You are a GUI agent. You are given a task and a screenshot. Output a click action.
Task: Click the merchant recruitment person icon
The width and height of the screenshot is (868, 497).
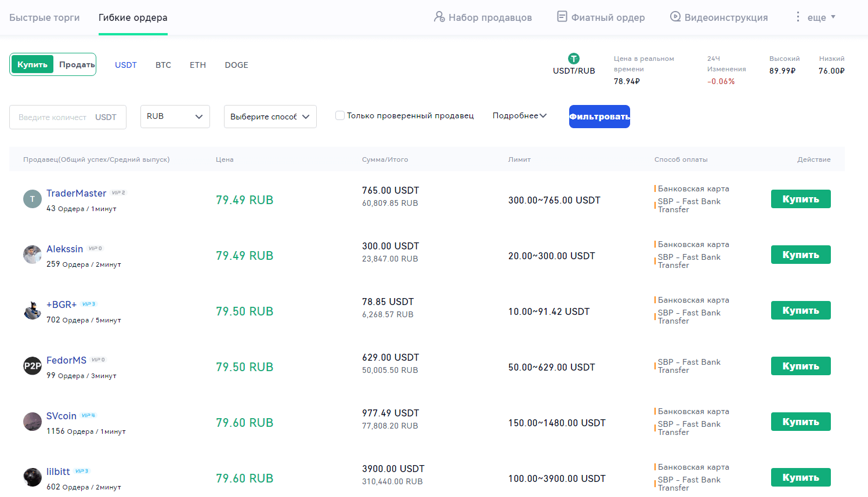click(439, 17)
